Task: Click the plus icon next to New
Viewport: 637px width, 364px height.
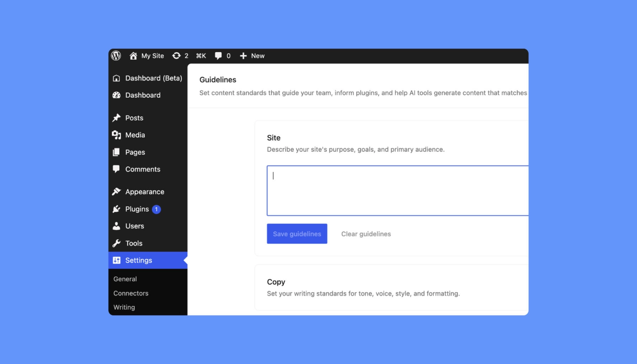Action: click(243, 56)
